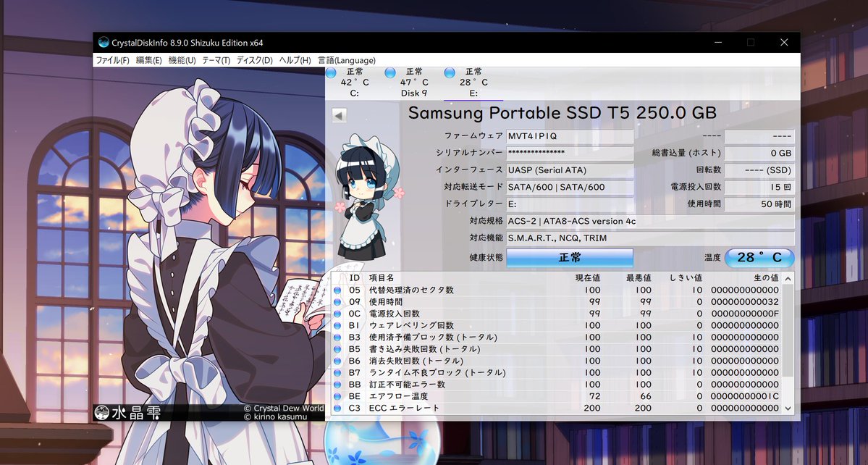Click the status orb in row 05

click(x=337, y=290)
